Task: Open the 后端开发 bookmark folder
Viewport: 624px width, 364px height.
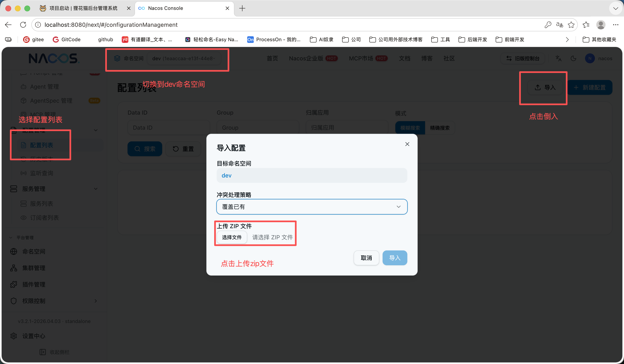Action: [x=473, y=39]
